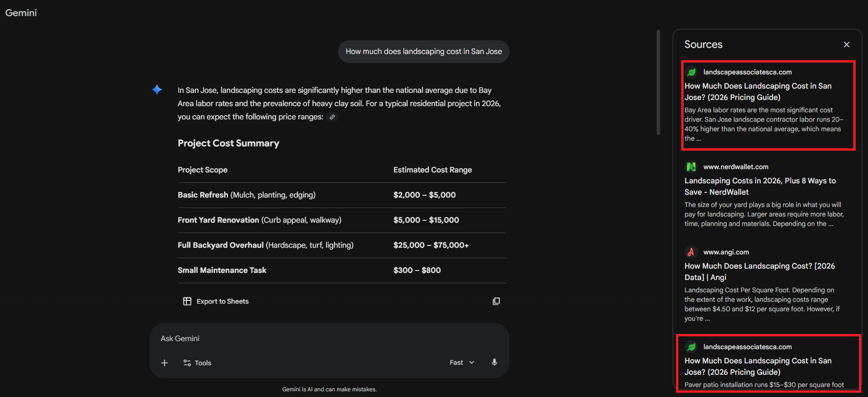Image resolution: width=868 pixels, height=397 pixels.
Task: Click the NerdWallet snippet about yard size
Action: tap(764, 214)
